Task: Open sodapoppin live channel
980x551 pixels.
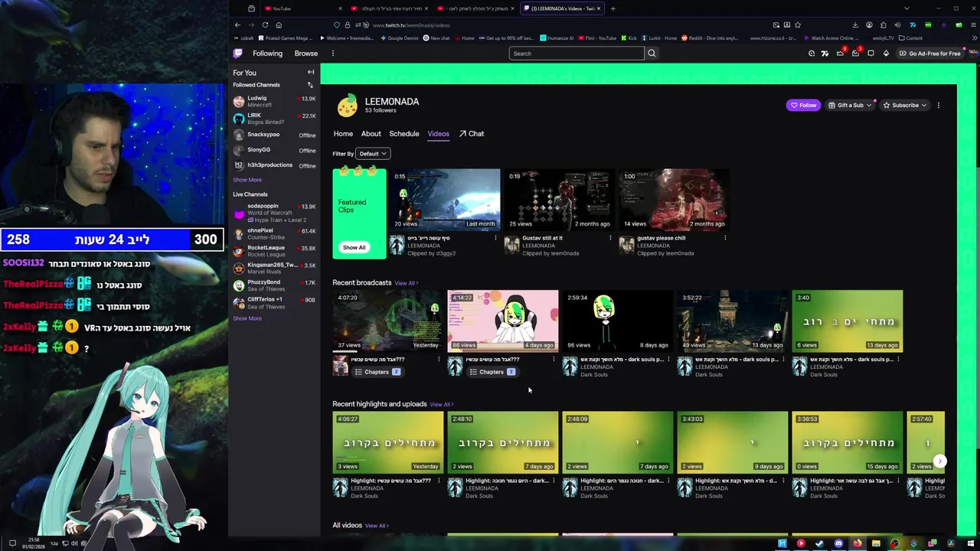Action: point(274,212)
